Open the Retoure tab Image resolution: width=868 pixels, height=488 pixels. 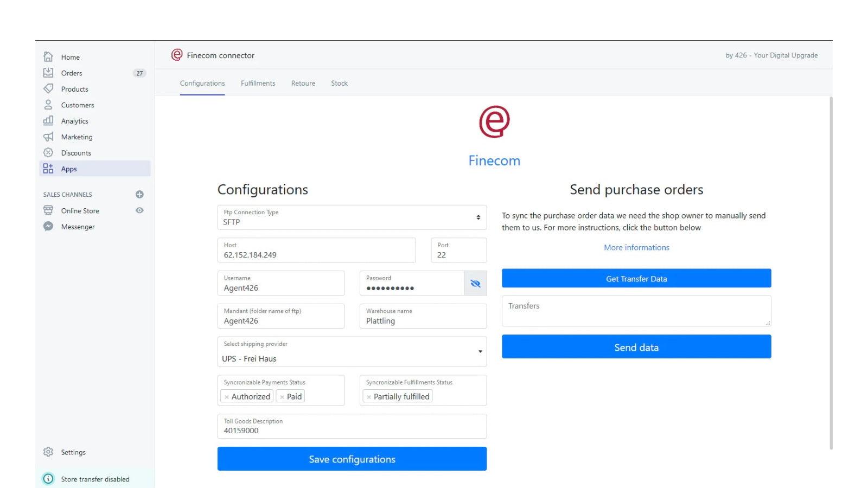(303, 83)
